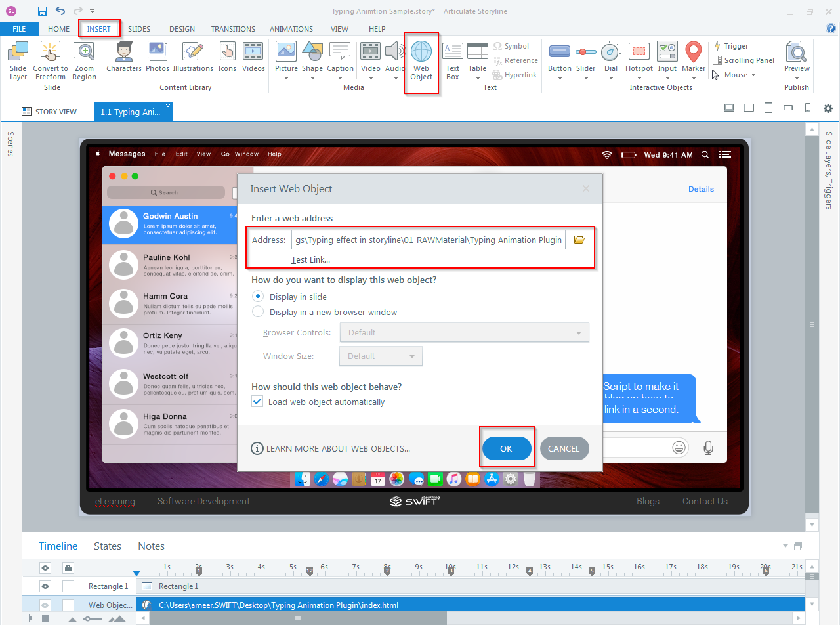840x625 pixels.
Task: Select Display in slide option
Action: [258, 297]
